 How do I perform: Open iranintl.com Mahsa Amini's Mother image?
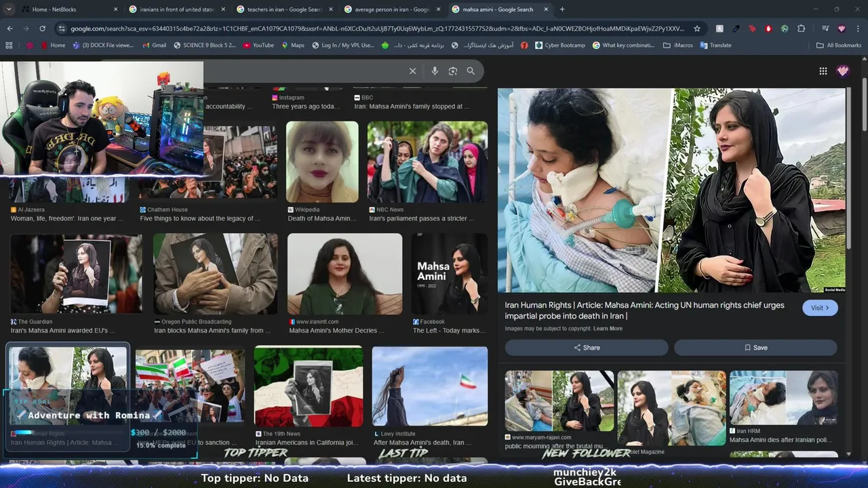coord(344,274)
